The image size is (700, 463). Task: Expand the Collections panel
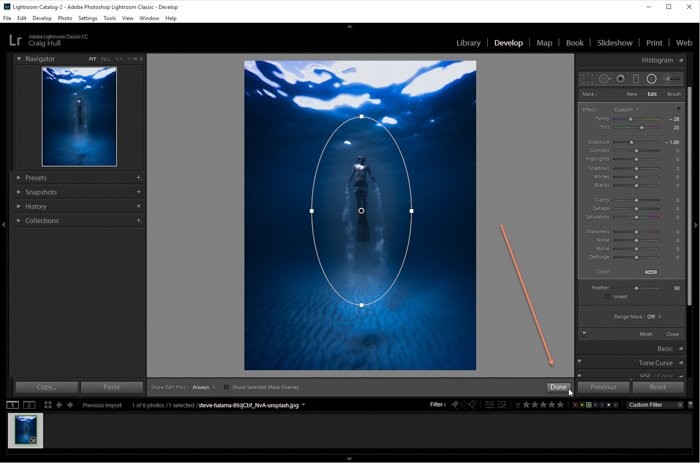coord(19,221)
